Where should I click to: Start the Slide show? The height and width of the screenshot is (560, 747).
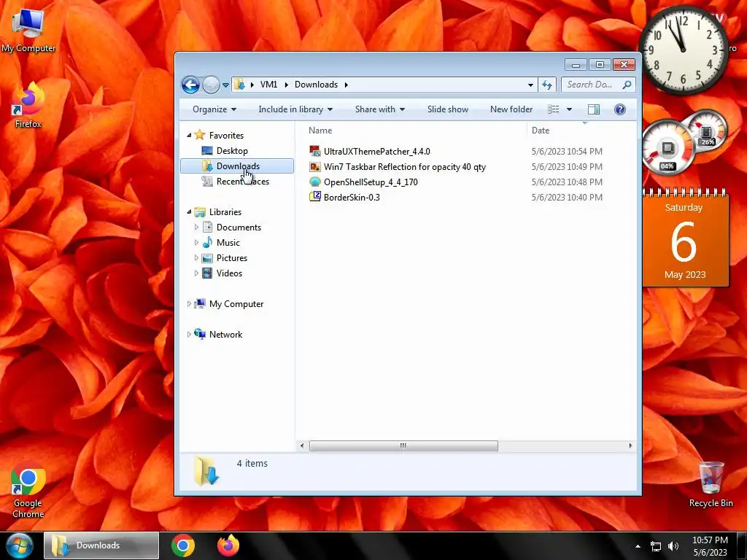[x=447, y=109]
